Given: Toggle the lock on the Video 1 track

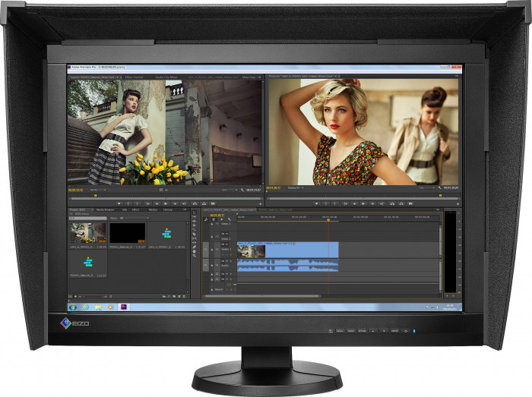Looking at the screenshot, I should pyautogui.click(x=213, y=248).
